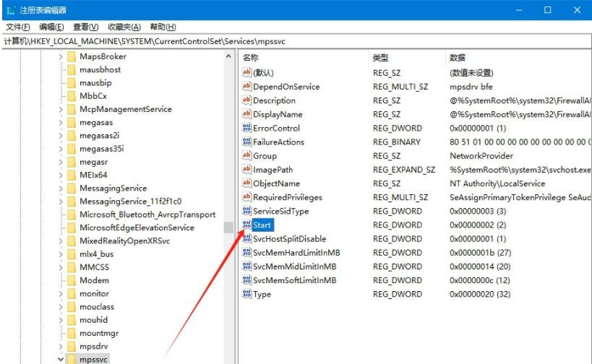Select the mausbip key

(95, 82)
